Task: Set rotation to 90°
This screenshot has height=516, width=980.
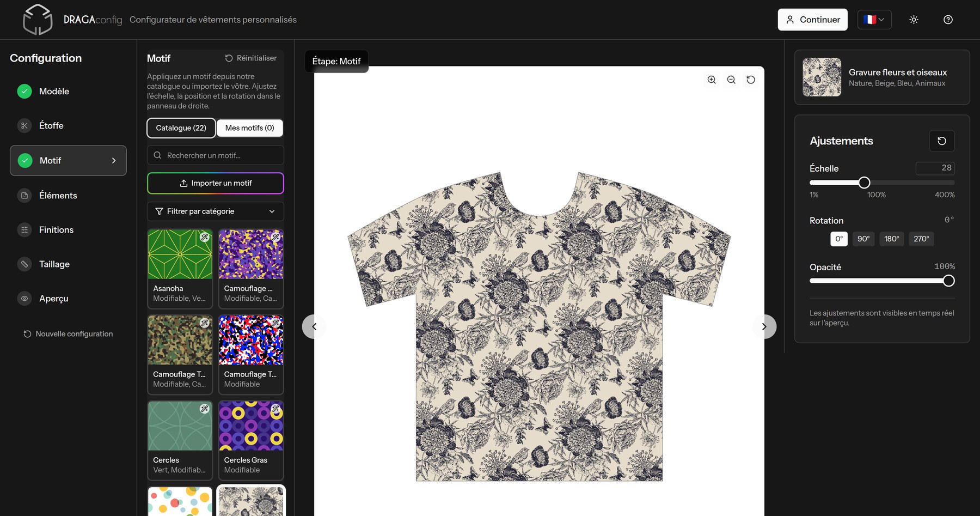Action: click(x=863, y=239)
